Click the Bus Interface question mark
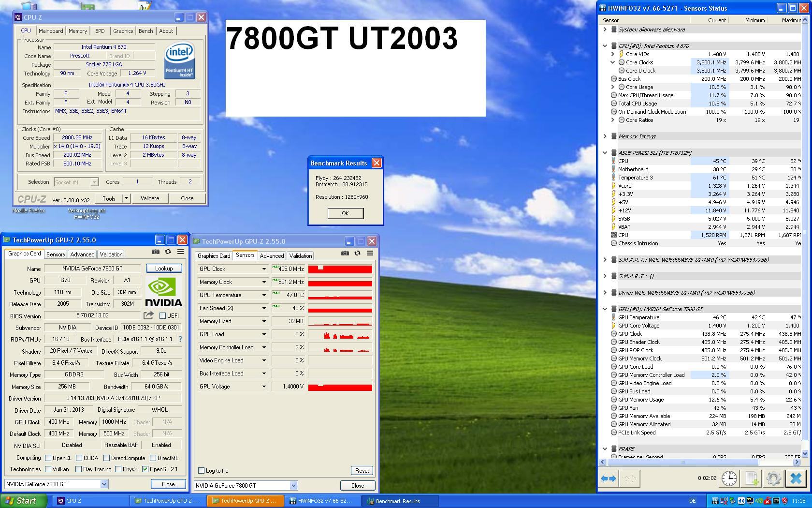Image resolution: width=812 pixels, height=508 pixels. (180, 339)
